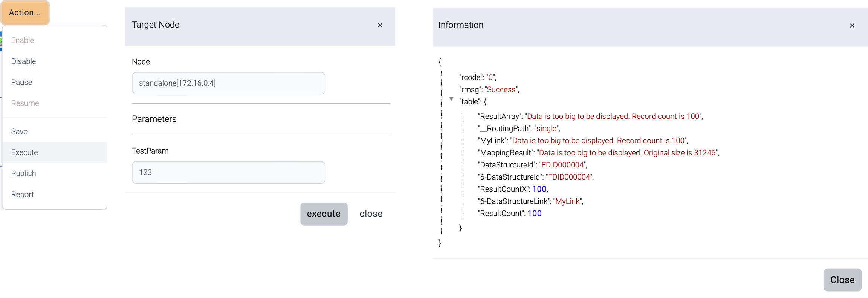Select the Pause menu entry
Image resolution: width=868 pixels, height=298 pixels.
21,82
